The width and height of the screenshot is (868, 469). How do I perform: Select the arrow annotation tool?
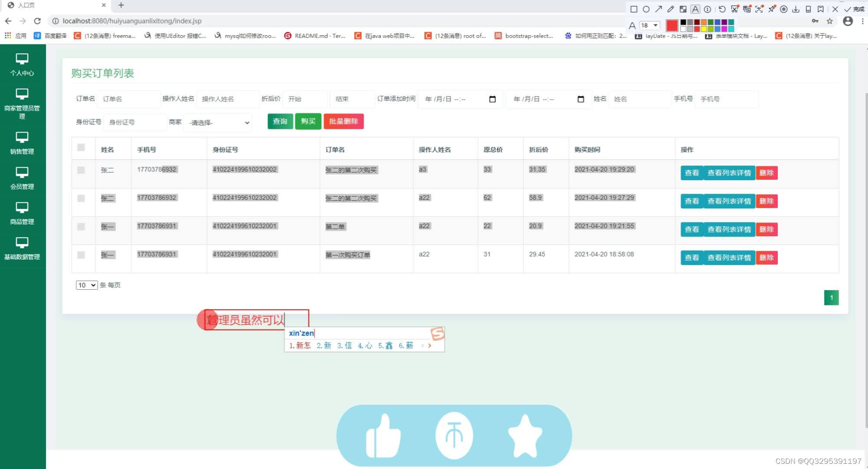click(x=658, y=9)
